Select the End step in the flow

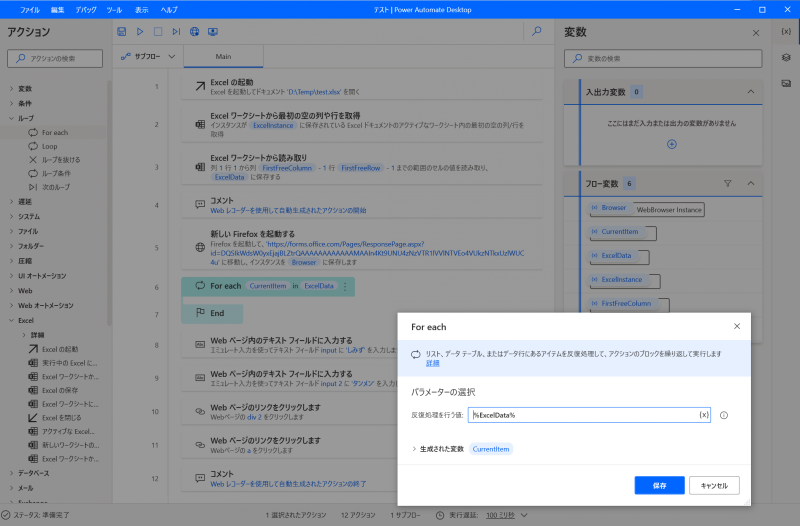click(x=212, y=314)
